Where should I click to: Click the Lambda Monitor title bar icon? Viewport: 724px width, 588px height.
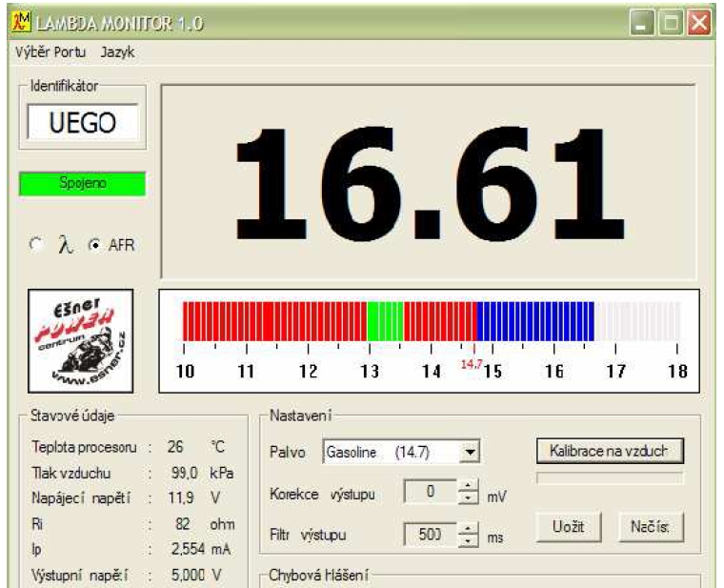20,22
